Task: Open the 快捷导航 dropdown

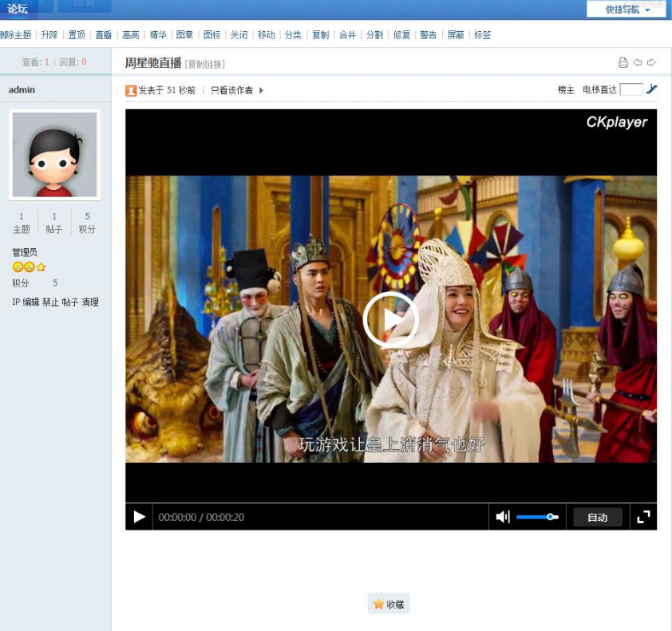Action: [627, 9]
